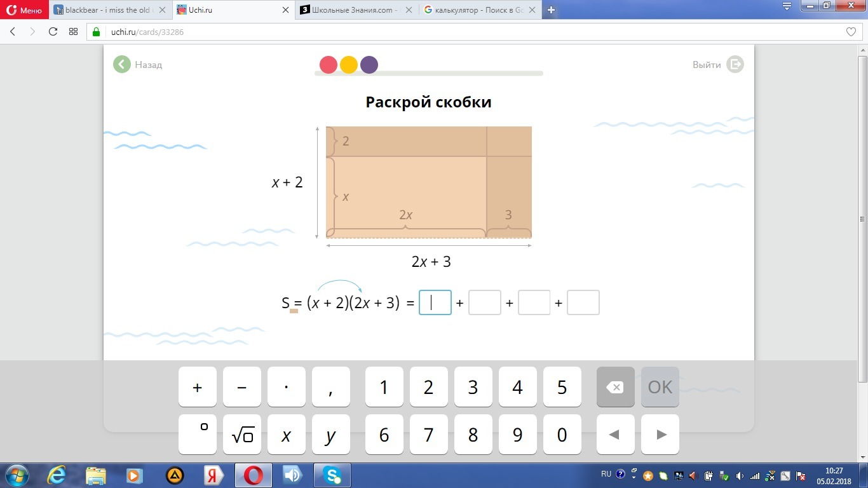Image resolution: width=868 pixels, height=488 pixels.
Task: Move cursor right with arrow key
Action: [x=660, y=435]
